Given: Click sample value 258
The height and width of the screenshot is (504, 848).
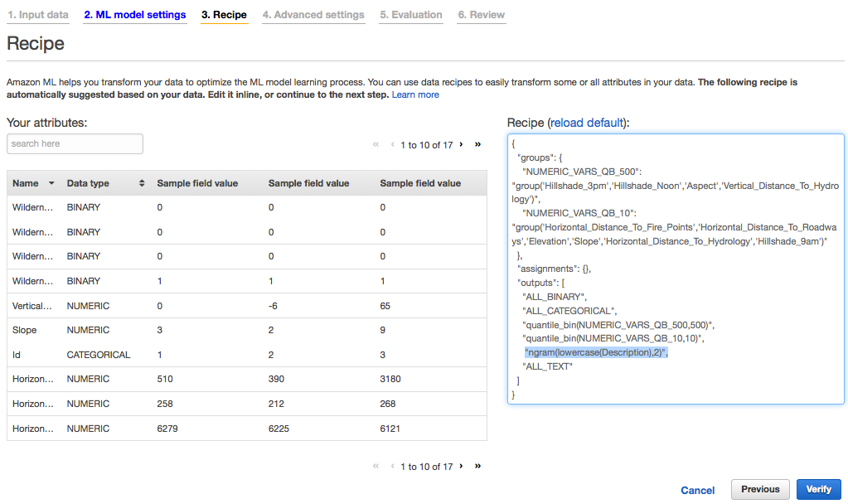Looking at the screenshot, I should (165, 404).
